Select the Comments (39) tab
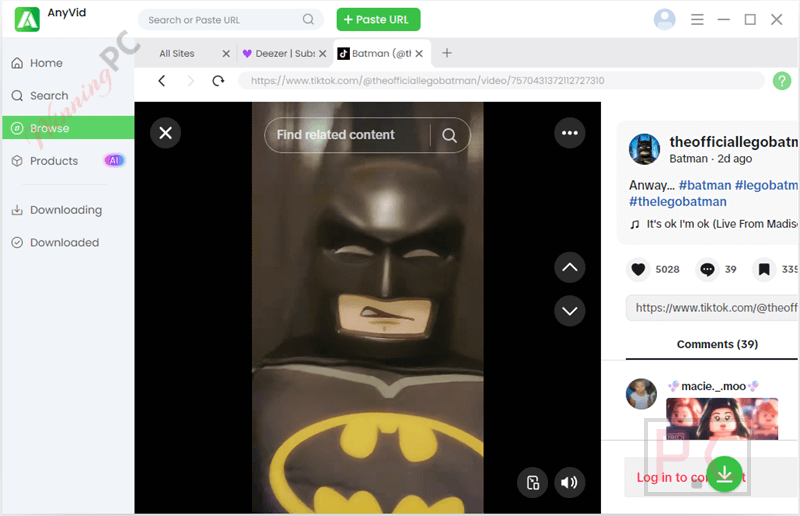Viewport: 800px width, 516px height. point(717,345)
